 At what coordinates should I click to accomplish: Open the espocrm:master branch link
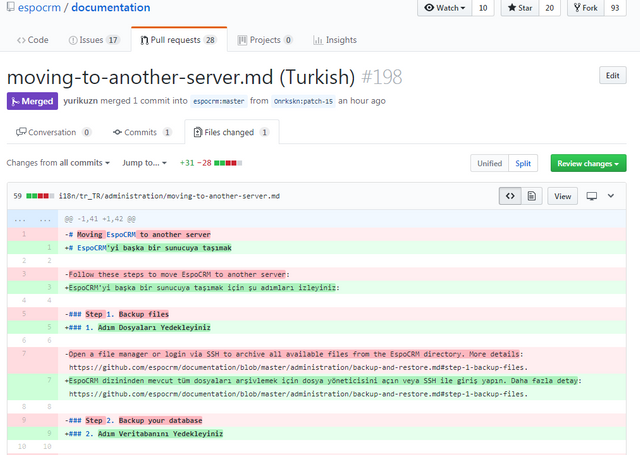click(219, 101)
